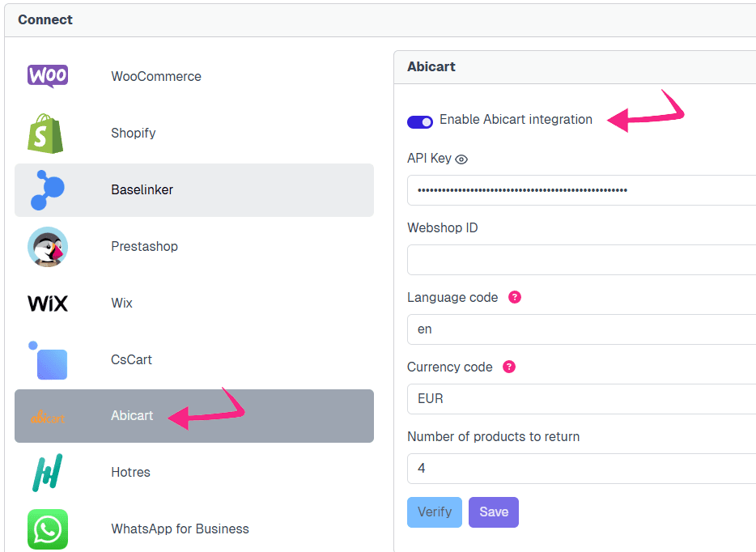Open Language code help tooltip

[x=514, y=297]
